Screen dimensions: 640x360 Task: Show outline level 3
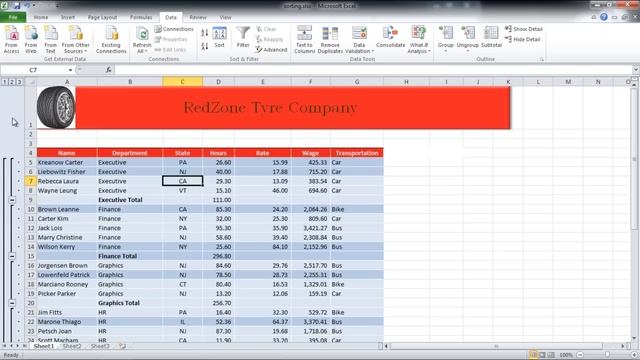pos(19,82)
